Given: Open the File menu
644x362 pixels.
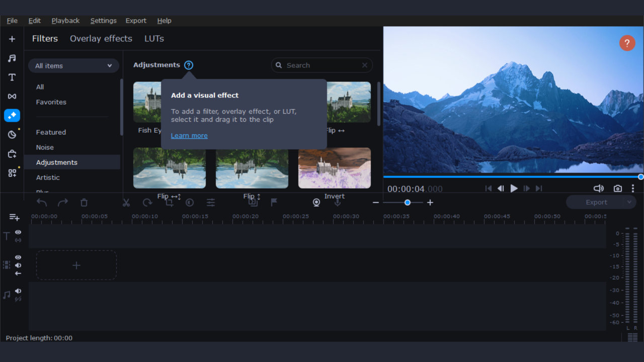Looking at the screenshot, I should coord(12,21).
